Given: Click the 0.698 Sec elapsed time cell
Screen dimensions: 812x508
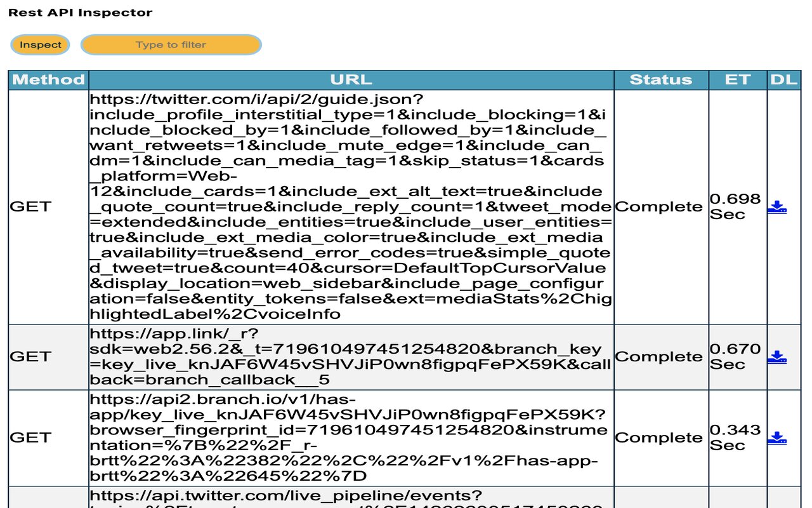Looking at the screenshot, I should 738,207.
